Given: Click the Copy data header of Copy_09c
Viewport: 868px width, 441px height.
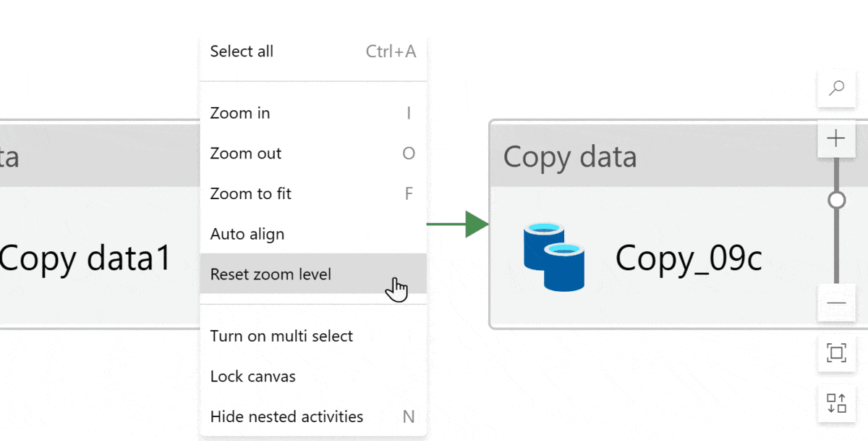Looking at the screenshot, I should [x=570, y=157].
